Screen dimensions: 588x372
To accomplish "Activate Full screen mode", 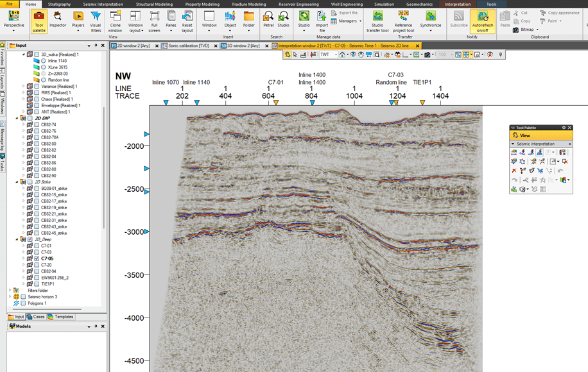I will [154, 19].
